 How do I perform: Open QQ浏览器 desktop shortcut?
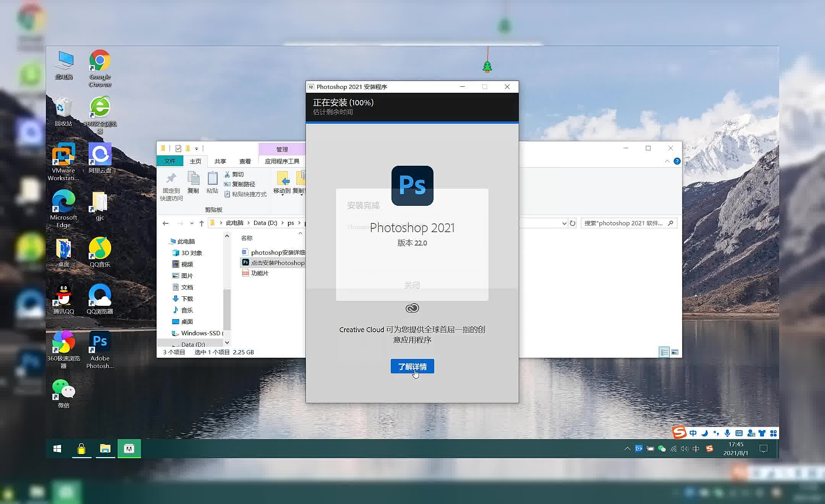[x=100, y=299]
